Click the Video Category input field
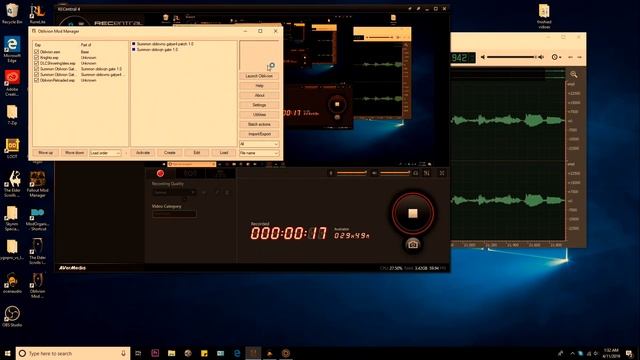The height and width of the screenshot is (360, 640). tap(174, 214)
